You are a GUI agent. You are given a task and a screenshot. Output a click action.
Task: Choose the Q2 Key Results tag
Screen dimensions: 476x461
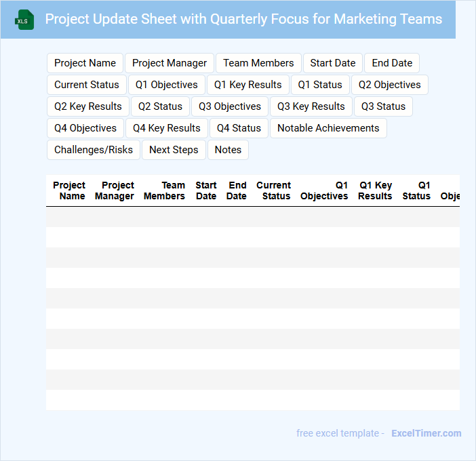click(x=88, y=106)
